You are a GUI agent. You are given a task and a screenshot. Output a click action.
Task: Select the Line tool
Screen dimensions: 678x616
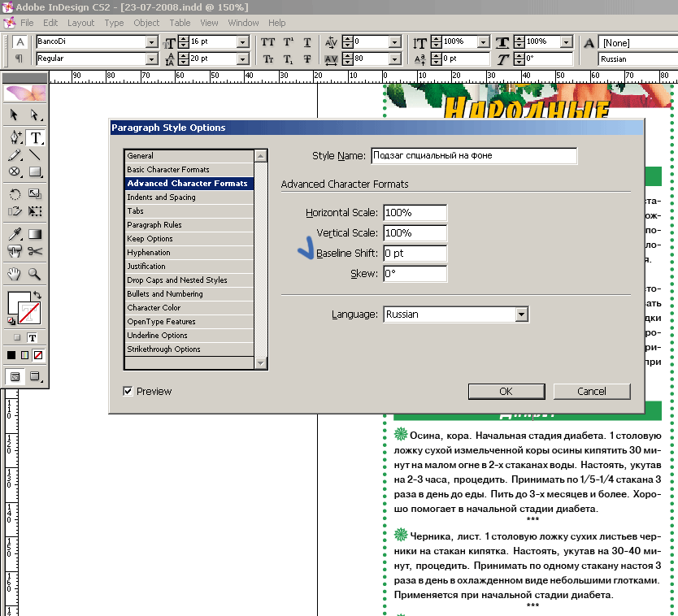pos(35,155)
